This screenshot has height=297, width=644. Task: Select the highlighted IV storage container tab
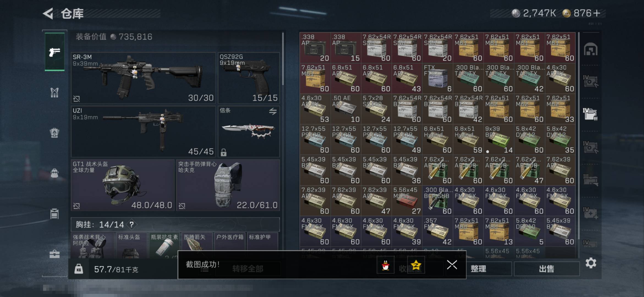point(590,114)
